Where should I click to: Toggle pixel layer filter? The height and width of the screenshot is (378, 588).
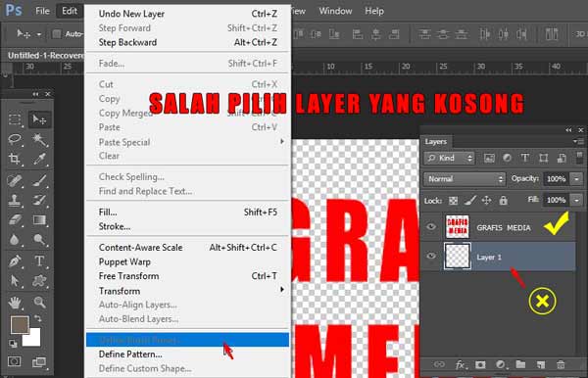click(x=489, y=158)
